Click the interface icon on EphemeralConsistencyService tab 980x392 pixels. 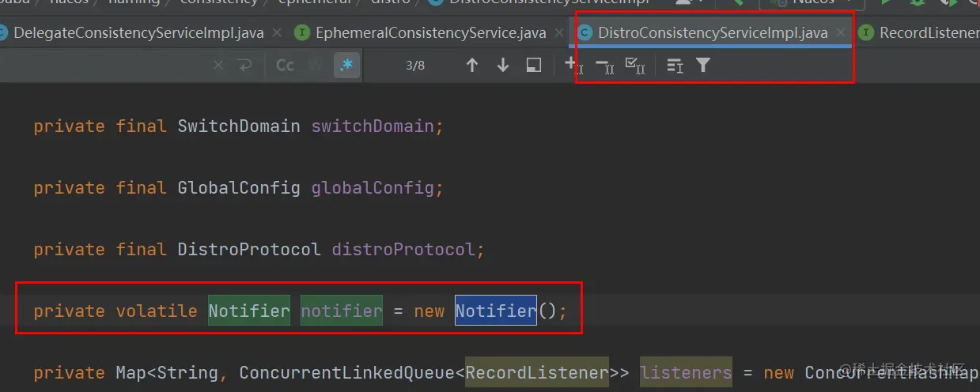click(301, 33)
